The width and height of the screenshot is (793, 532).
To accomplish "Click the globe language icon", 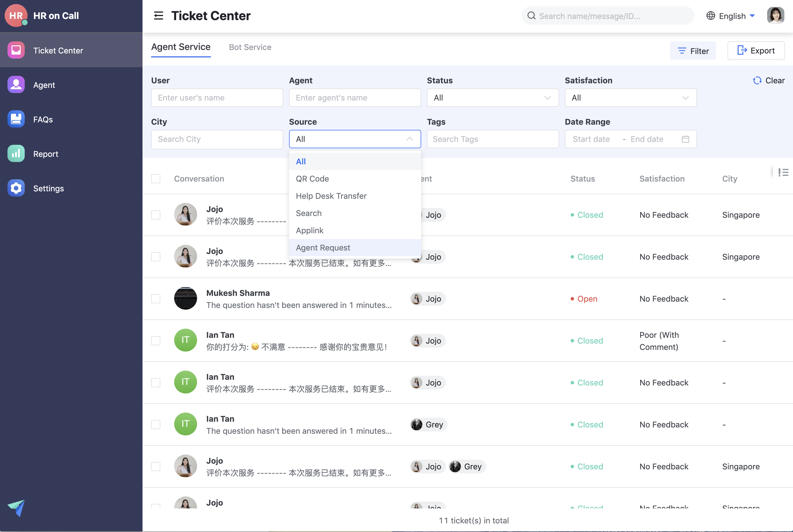I will click(711, 16).
